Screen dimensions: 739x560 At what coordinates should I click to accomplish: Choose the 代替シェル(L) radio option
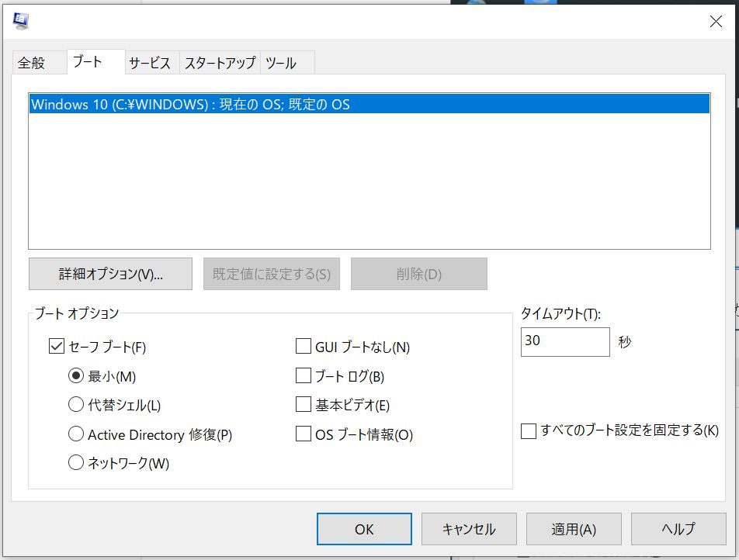tap(76, 405)
